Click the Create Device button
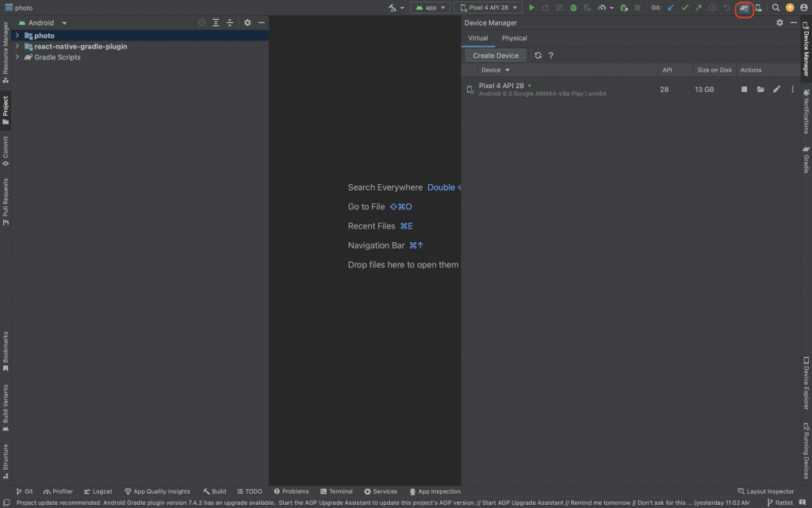 pyautogui.click(x=496, y=56)
